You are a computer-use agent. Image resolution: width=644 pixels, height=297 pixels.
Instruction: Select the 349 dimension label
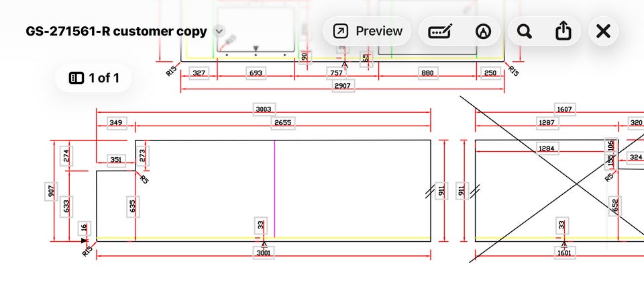[117, 123]
